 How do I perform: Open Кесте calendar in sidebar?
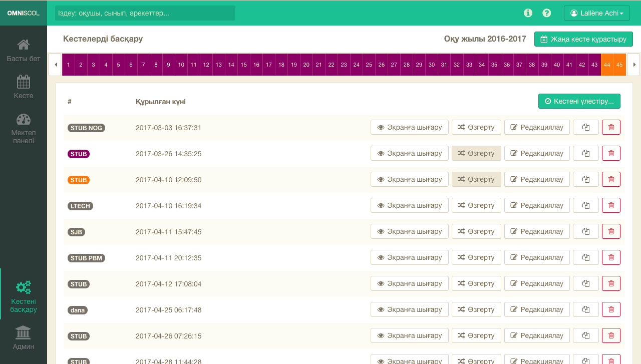click(x=24, y=87)
